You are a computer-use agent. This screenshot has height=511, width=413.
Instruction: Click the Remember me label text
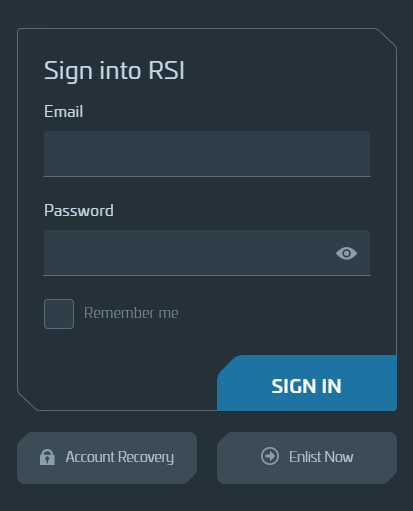click(x=131, y=313)
